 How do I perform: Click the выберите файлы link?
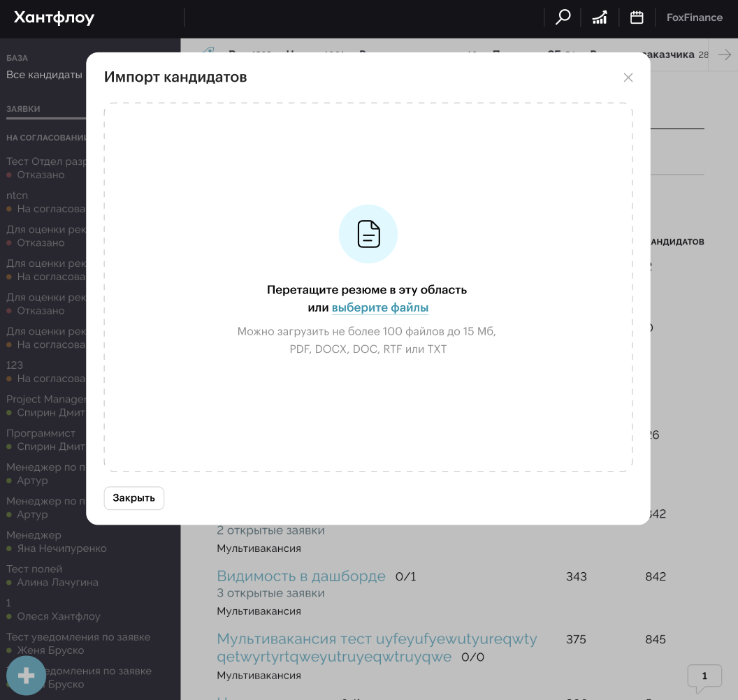379,307
